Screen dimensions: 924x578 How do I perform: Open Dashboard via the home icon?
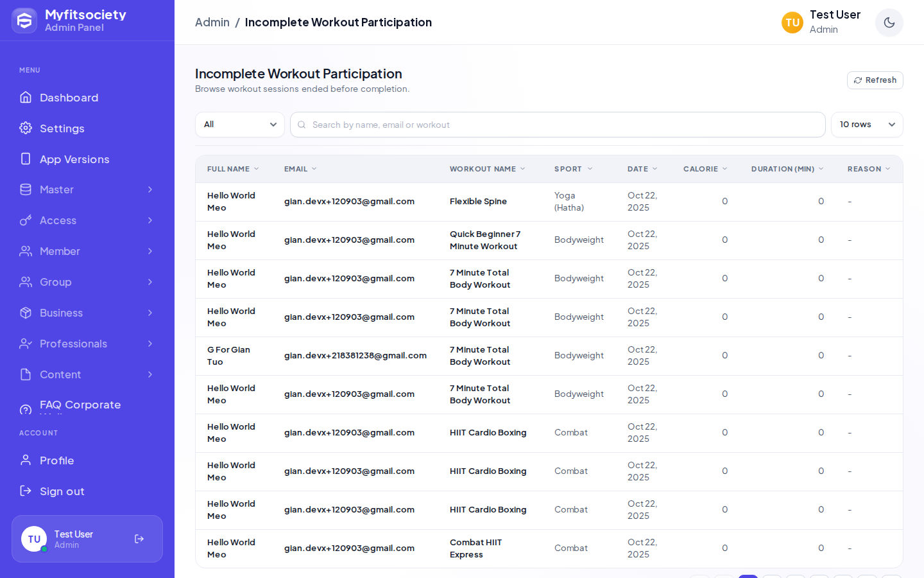click(26, 97)
